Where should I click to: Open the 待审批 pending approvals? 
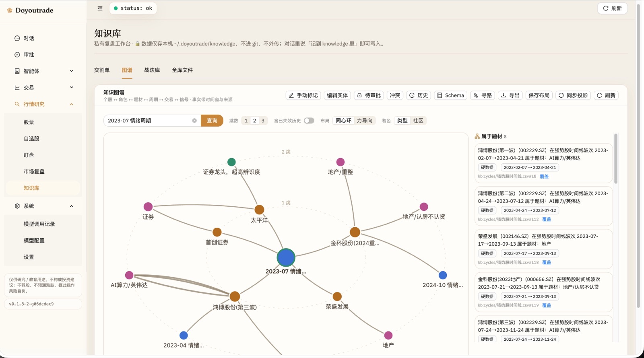[x=369, y=95]
